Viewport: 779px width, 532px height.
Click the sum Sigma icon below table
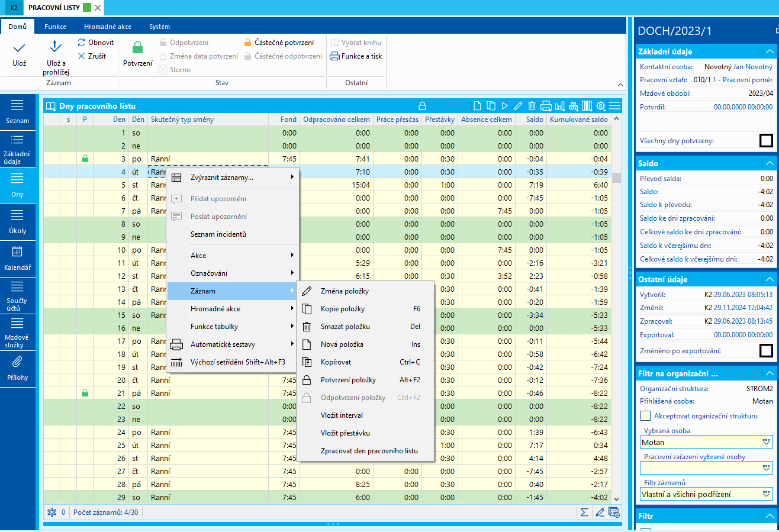tap(584, 512)
